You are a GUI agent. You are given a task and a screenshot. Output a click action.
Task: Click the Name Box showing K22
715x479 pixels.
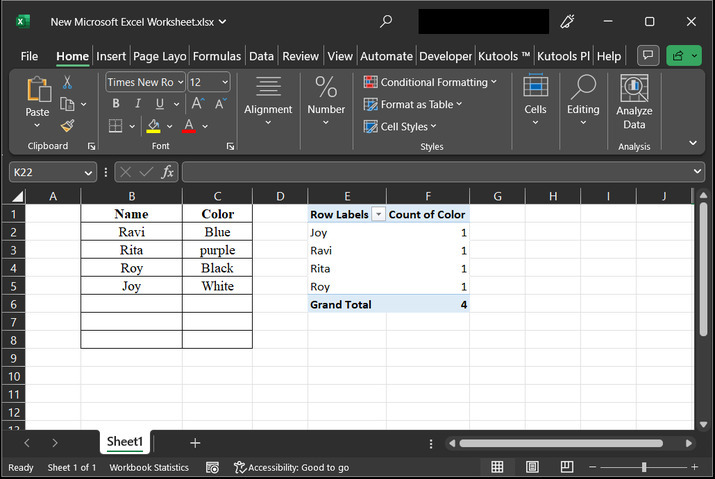[x=45, y=172]
